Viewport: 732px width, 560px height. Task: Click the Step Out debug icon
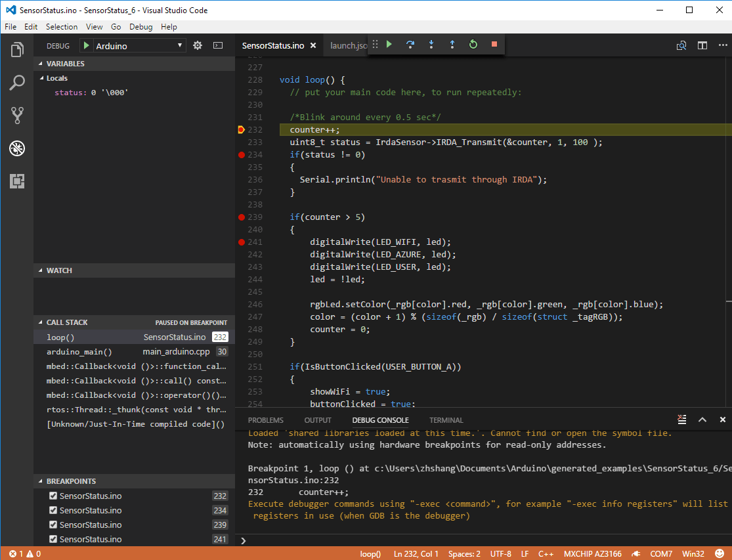[x=452, y=45]
